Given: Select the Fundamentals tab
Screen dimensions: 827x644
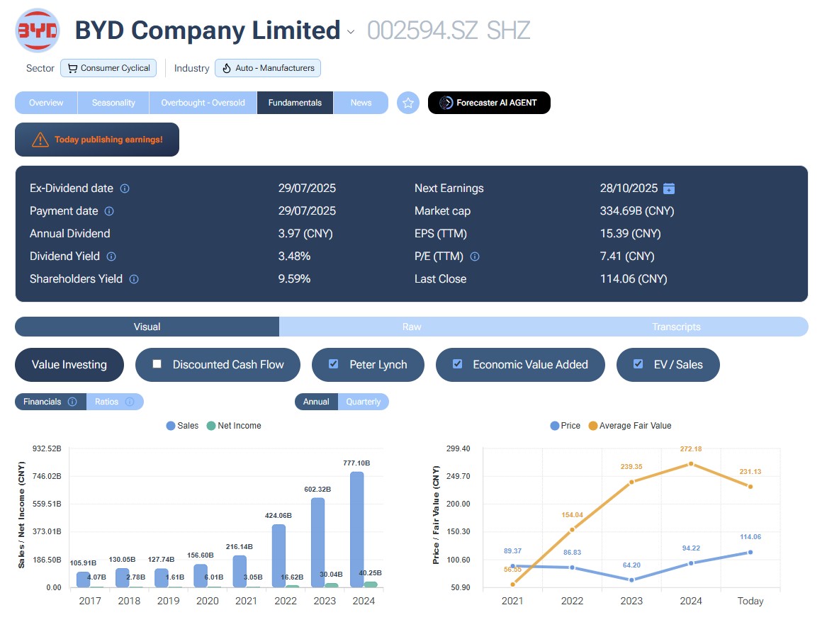Looking at the screenshot, I should click(295, 103).
